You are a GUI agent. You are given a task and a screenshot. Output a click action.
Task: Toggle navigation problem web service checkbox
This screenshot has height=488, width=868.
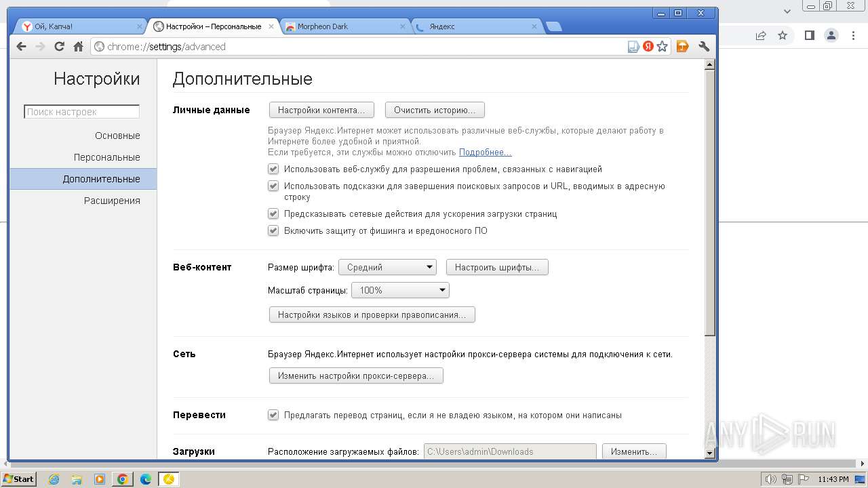[x=273, y=169]
